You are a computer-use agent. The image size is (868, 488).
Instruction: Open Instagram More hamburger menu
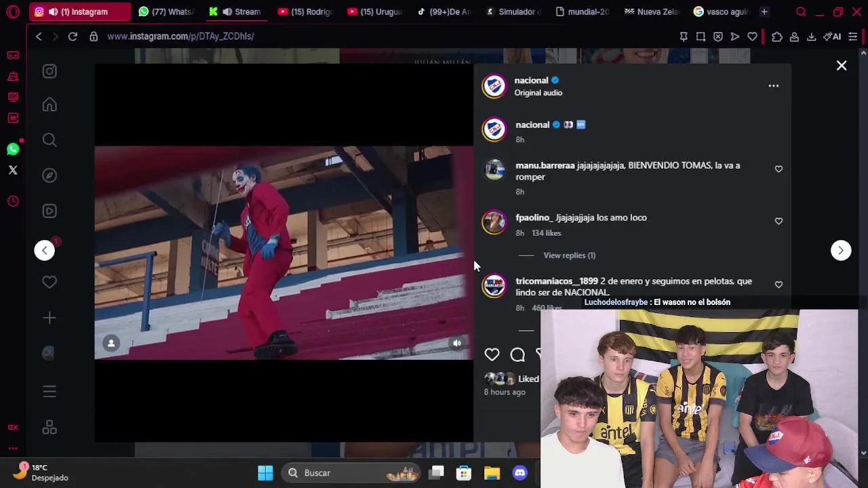click(50, 391)
